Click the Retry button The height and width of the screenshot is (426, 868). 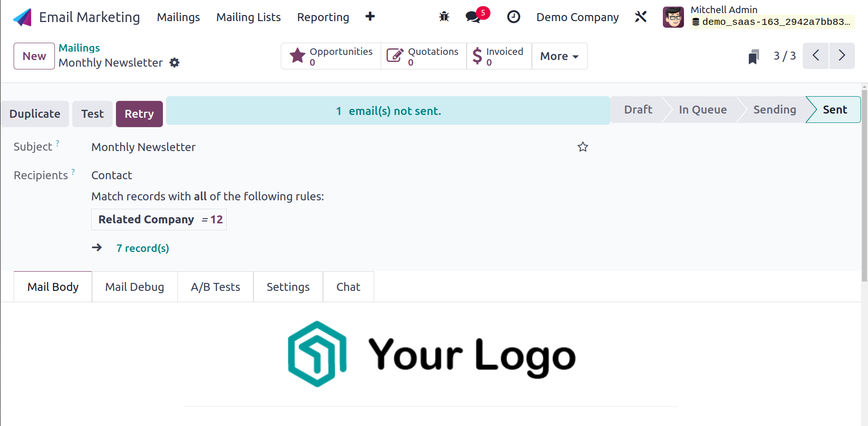pyautogui.click(x=139, y=114)
